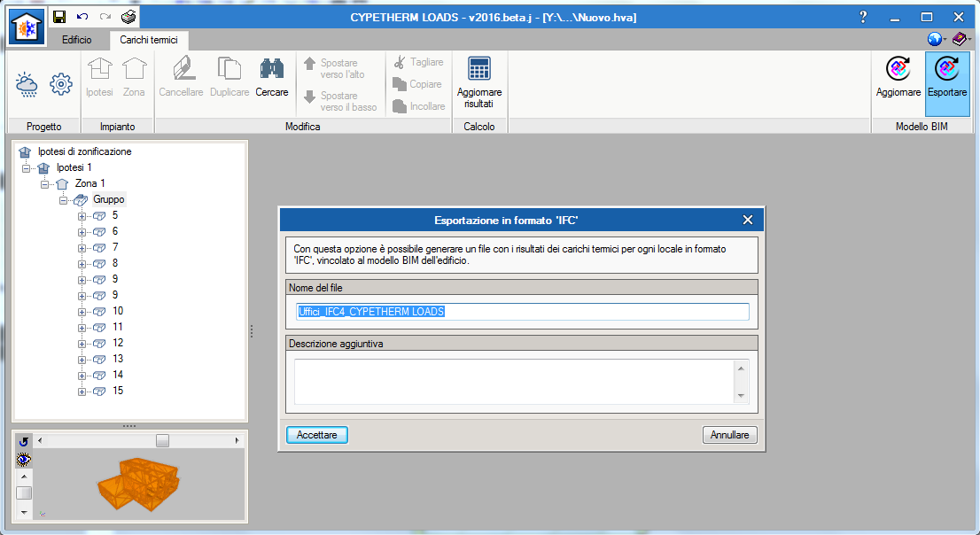Click description box scroll up arrow
Image resolution: width=980 pixels, height=535 pixels.
tap(742, 368)
